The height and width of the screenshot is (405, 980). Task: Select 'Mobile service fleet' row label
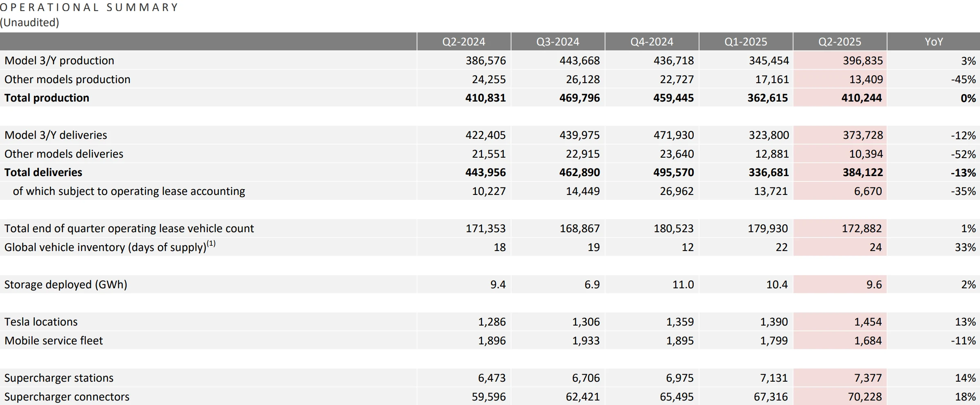(54, 341)
